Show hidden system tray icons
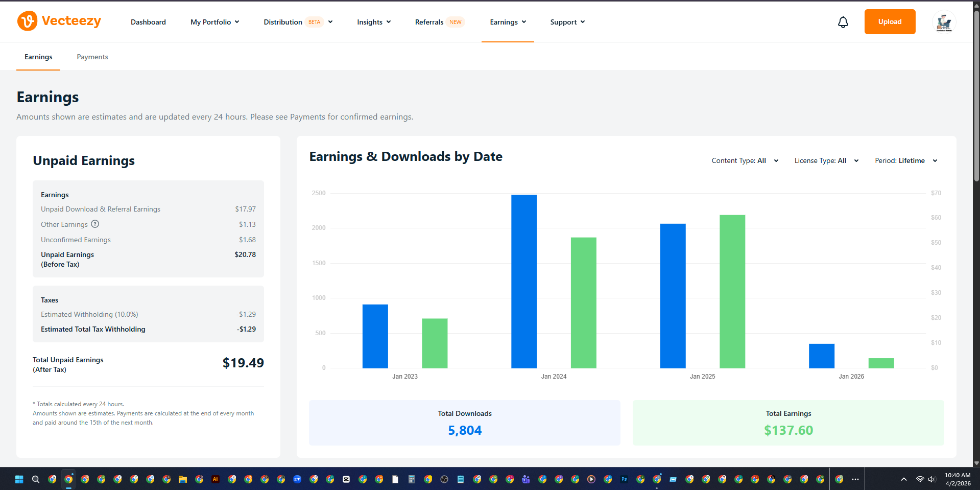The image size is (980, 490). 903,479
